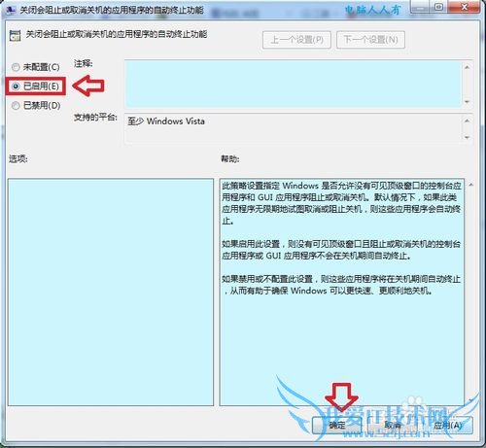Select the 未配置(C) radio button

click(x=36, y=67)
